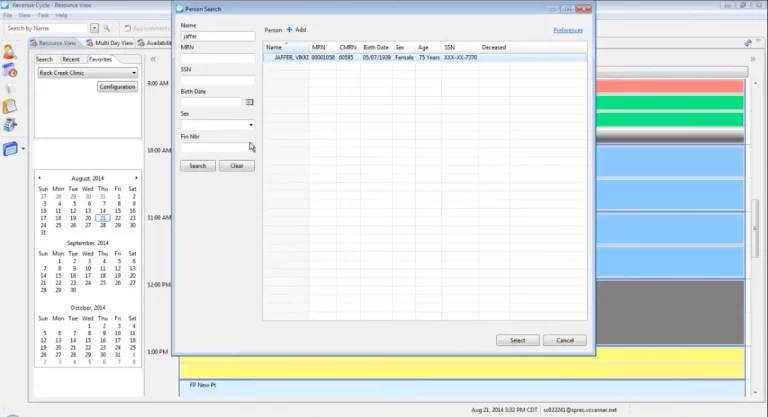Expand arrow next to blue calendar sidebar icon
This screenshot has height=417, width=768.
tap(23, 148)
